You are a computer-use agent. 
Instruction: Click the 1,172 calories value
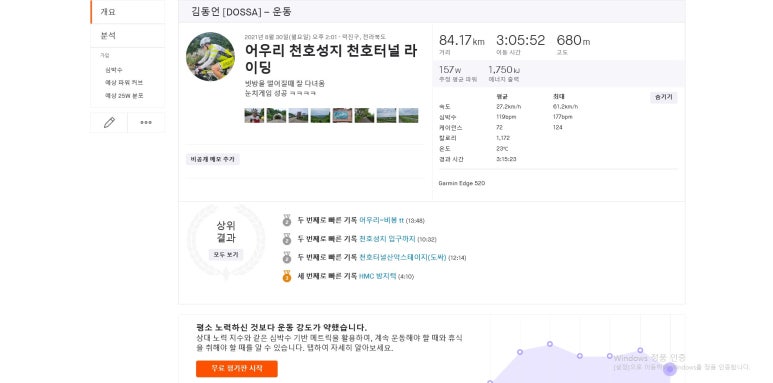pyautogui.click(x=503, y=138)
